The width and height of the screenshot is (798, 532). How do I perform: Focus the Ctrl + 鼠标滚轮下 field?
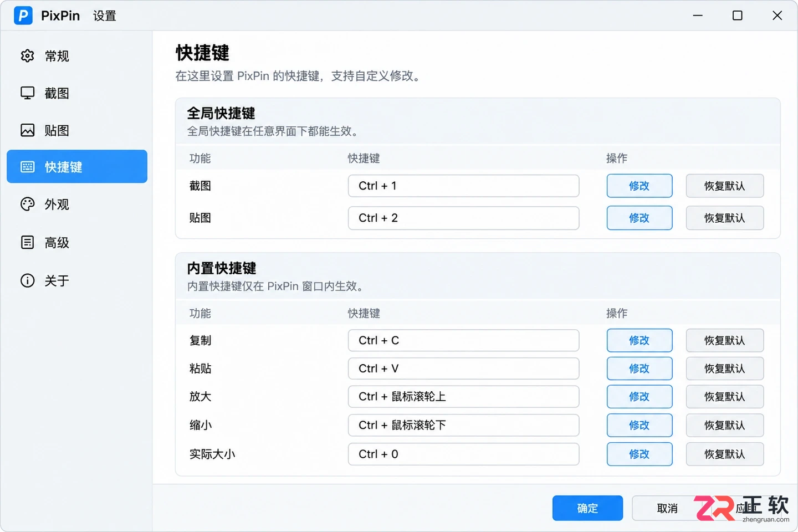464,425
